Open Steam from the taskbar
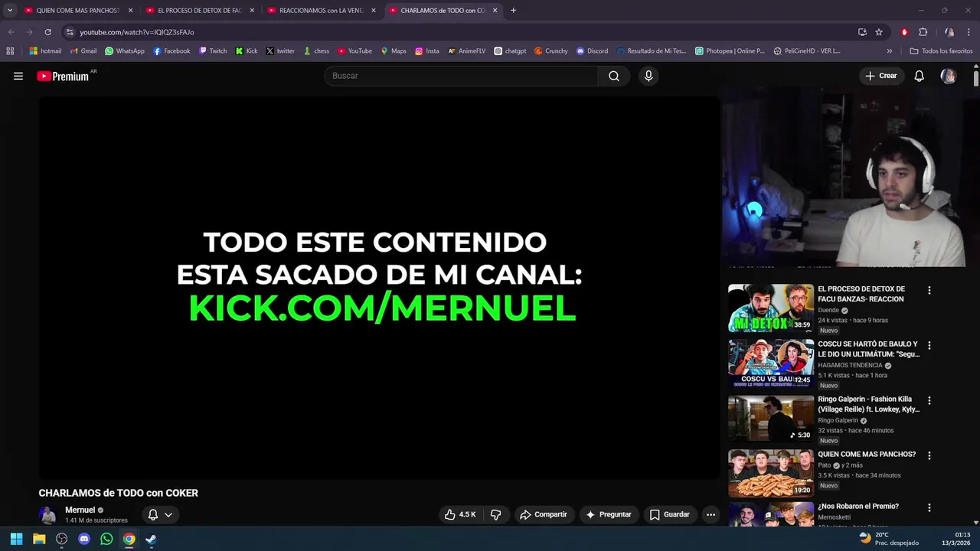 pyautogui.click(x=152, y=539)
